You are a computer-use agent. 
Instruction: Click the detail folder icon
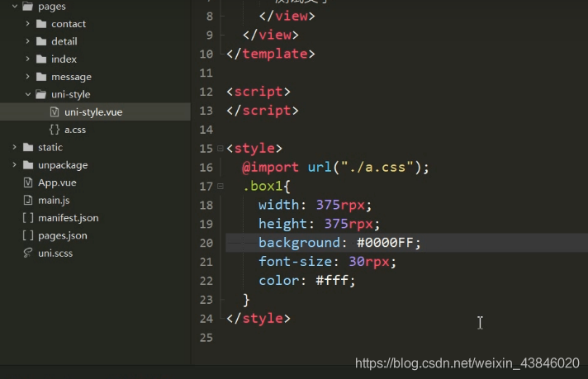click(x=41, y=41)
